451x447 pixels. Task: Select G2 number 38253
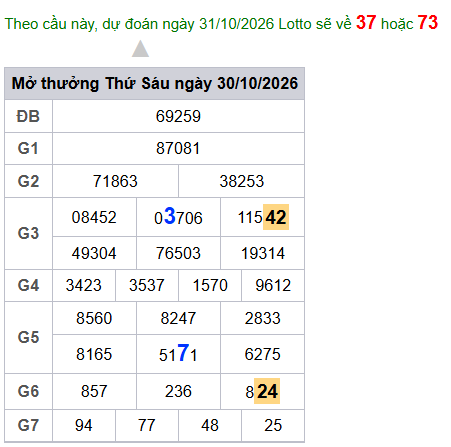point(242,181)
